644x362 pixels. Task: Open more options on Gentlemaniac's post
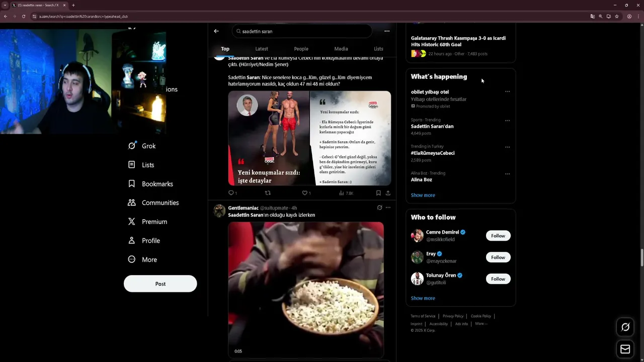coord(388,207)
